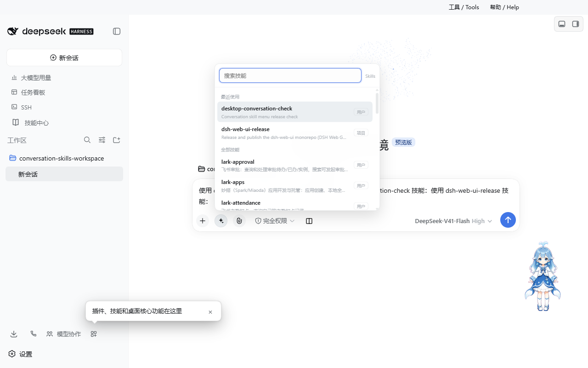Search workspaces with magnifier icon
The image size is (588, 368).
pyautogui.click(x=87, y=140)
